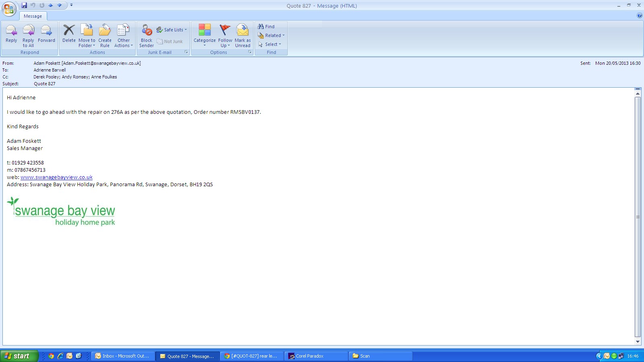Click the sender Adam Foskett address
The width and height of the screenshot is (644, 362).
[87, 63]
